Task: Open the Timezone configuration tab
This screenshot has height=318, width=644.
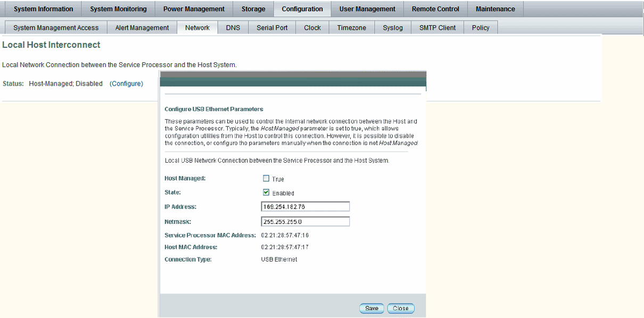Action: [351, 27]
